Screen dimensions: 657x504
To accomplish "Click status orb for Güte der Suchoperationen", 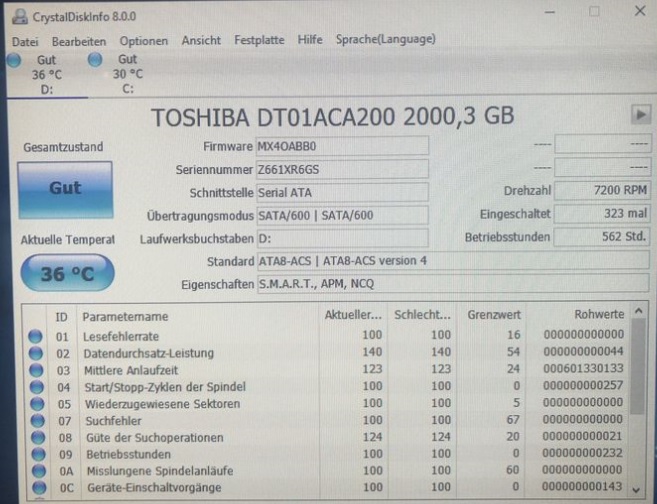I will pyautogui.click(x=38, y=437).
